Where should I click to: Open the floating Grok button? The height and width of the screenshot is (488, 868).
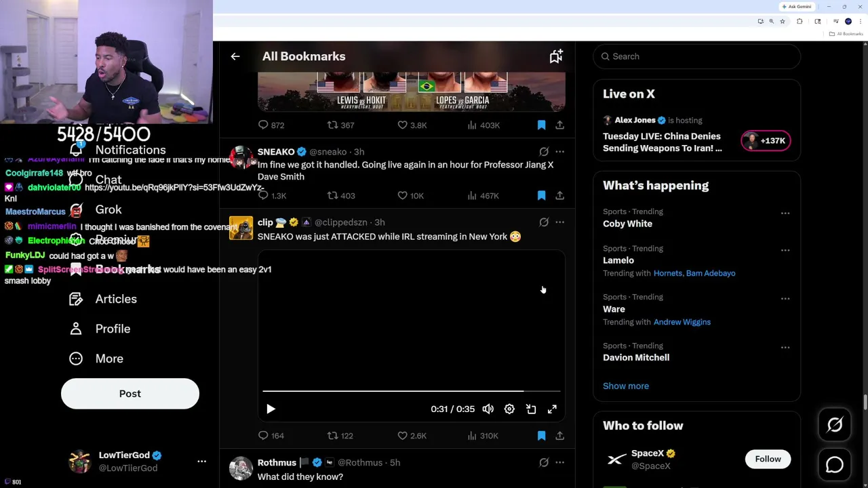click(x=835, y=425)
